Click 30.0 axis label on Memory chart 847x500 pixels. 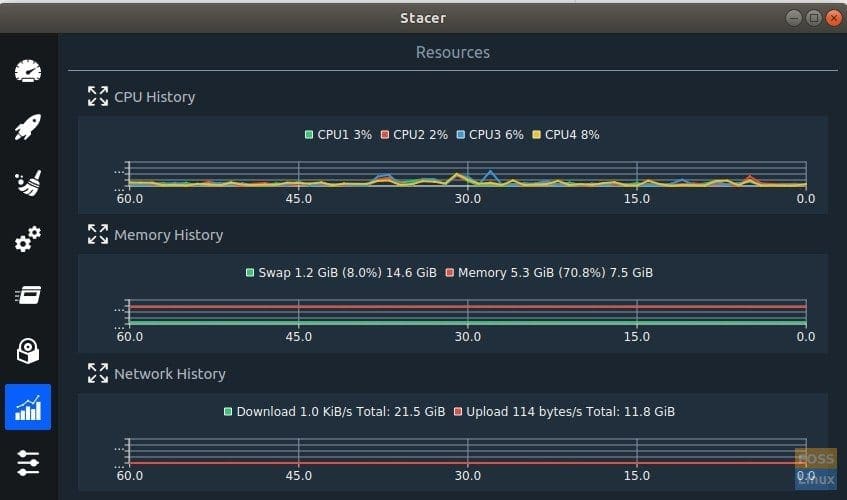(467, 337)
